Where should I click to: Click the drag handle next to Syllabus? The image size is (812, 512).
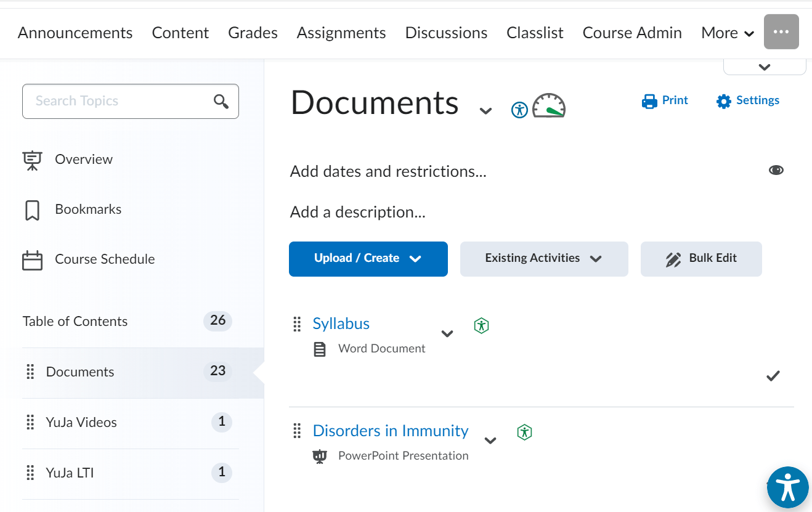297,323
